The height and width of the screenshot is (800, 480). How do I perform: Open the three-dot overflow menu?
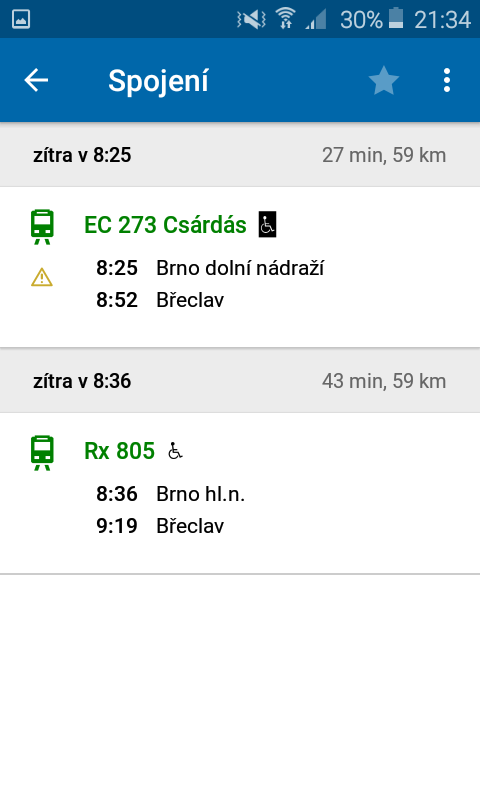[x=447, y=81]
